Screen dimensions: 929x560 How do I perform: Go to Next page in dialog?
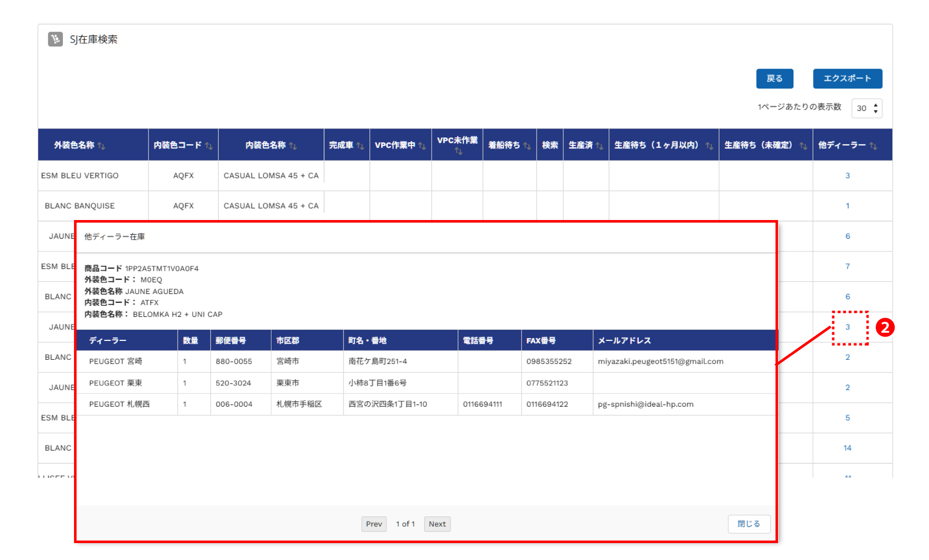(x=437, y=524)
